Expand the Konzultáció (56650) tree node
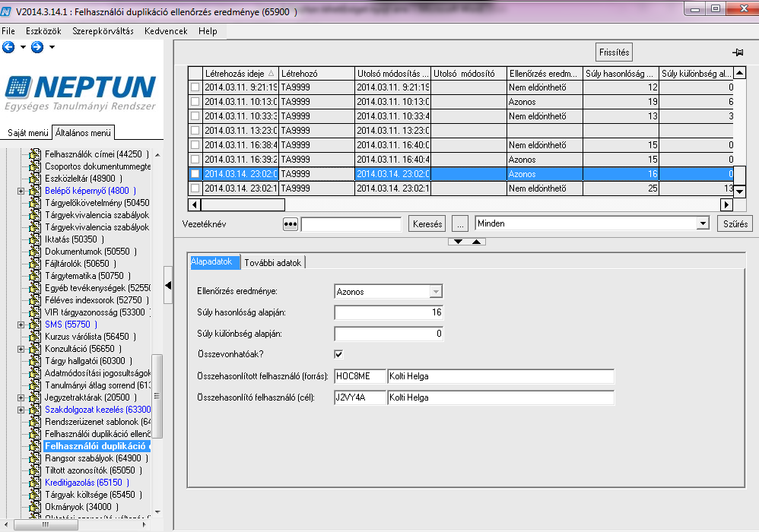 [21, 349]
